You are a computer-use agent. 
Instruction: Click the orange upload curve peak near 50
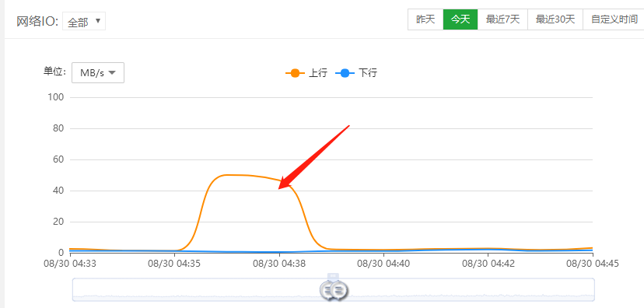pos(229,175)
